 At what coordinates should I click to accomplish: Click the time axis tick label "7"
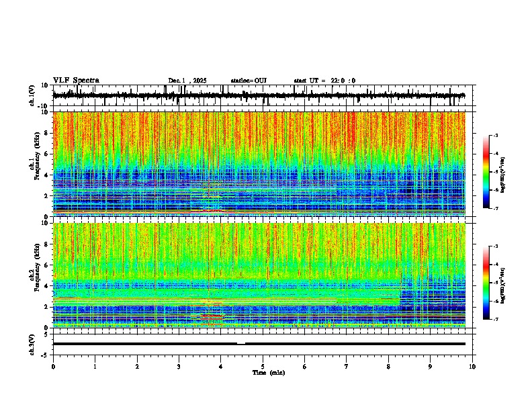[347, 367]
